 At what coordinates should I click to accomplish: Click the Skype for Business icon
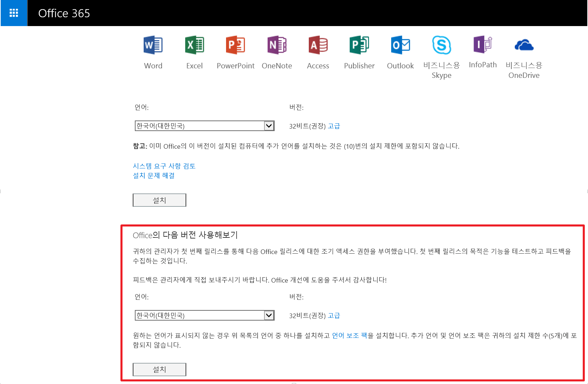click(442, 45)
